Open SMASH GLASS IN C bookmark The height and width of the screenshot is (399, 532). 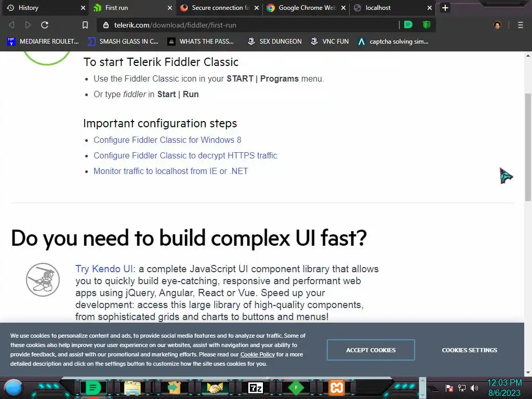(x=123, y=42)
